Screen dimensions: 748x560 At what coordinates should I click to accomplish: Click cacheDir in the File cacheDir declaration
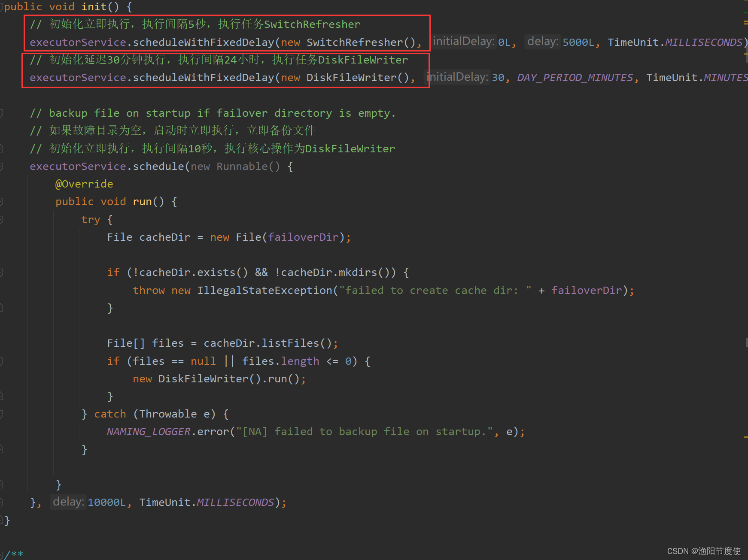point(165,237)
